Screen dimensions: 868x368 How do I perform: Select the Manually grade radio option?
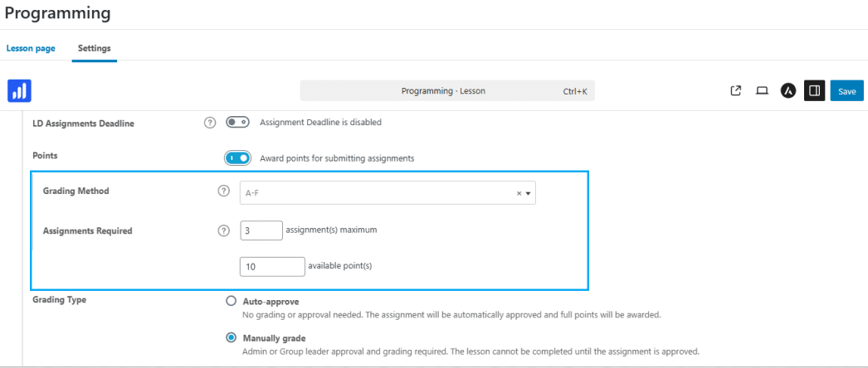pyautogui.click(x=231, y=337)
